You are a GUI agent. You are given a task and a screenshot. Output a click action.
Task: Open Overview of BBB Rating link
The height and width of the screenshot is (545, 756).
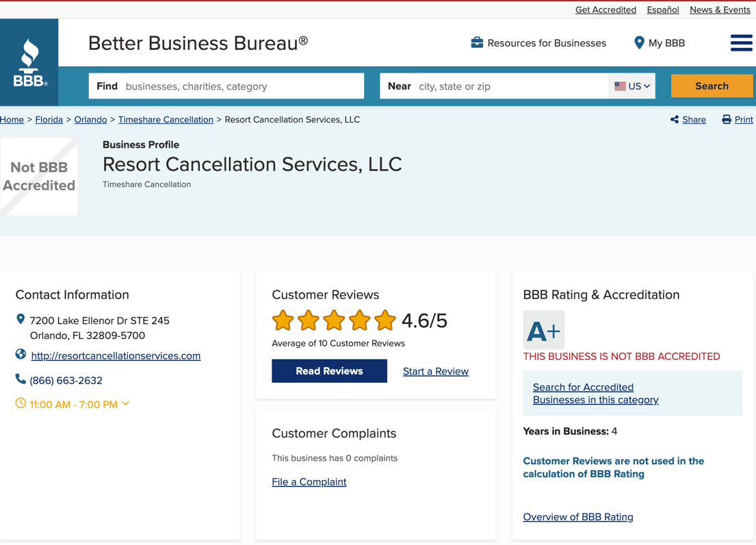tap(578, 516)
